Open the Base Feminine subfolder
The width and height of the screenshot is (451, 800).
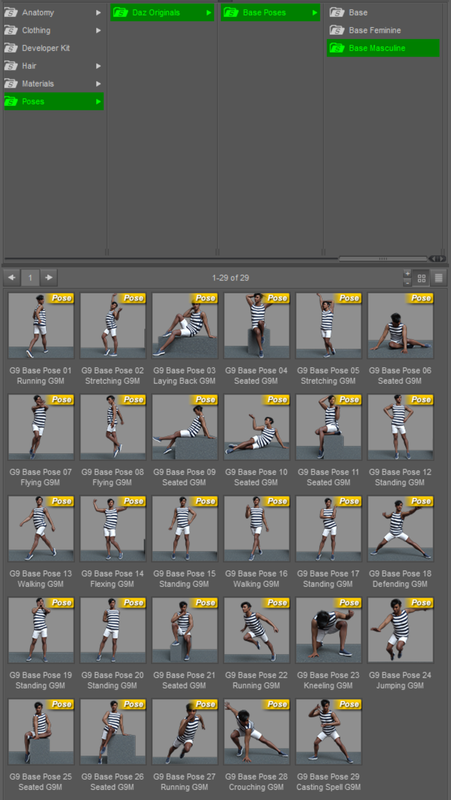[x=383, y=30]
